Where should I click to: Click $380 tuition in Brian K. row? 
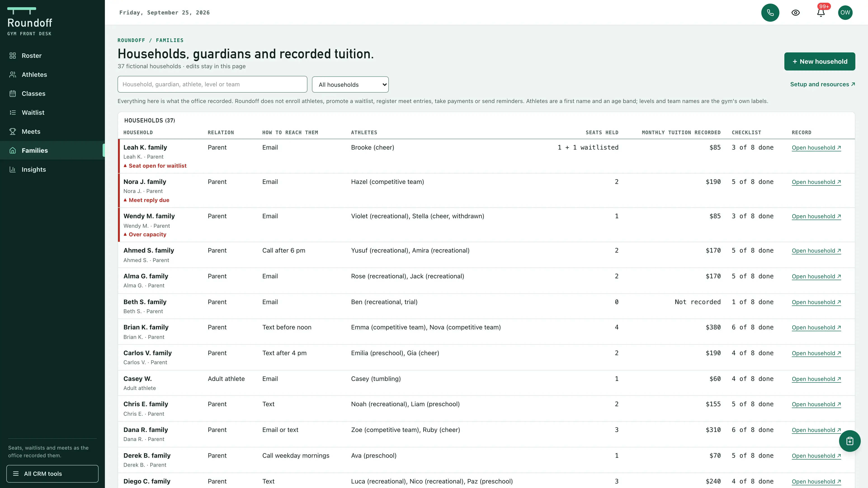713,327
